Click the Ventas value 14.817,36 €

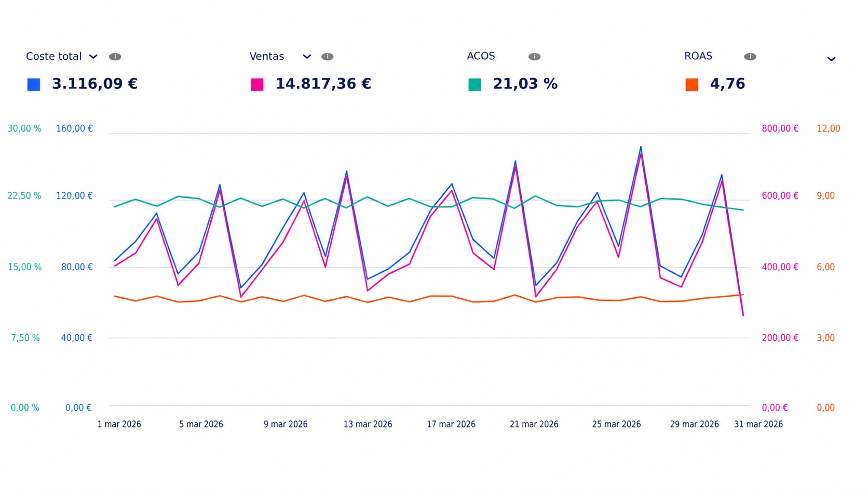point(323,84)
